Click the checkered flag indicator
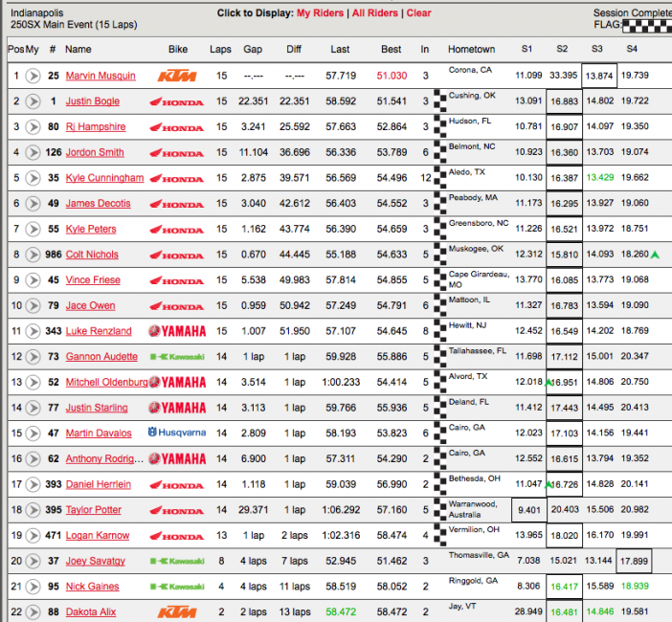Screen dimensions: 672x622 pos(647,26)
